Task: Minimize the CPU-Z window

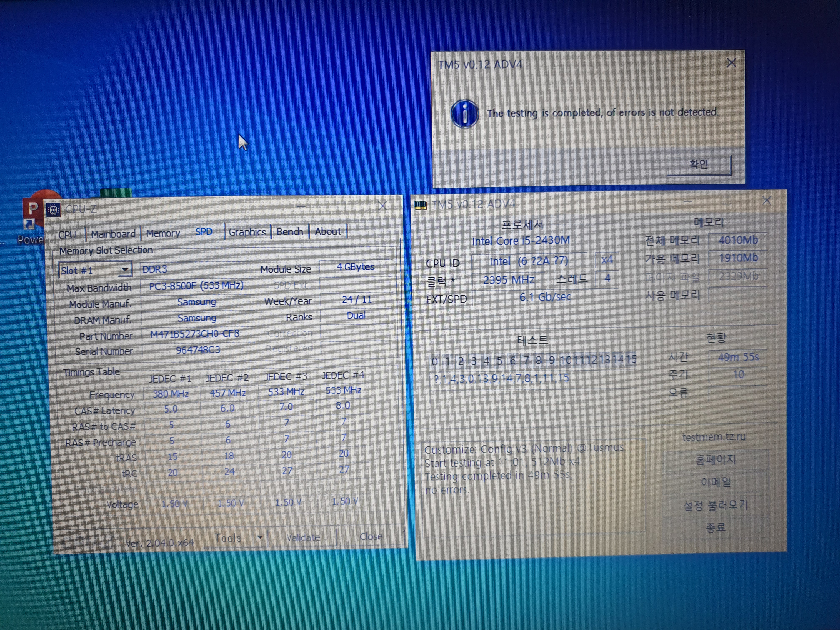Action: [301, 207]
